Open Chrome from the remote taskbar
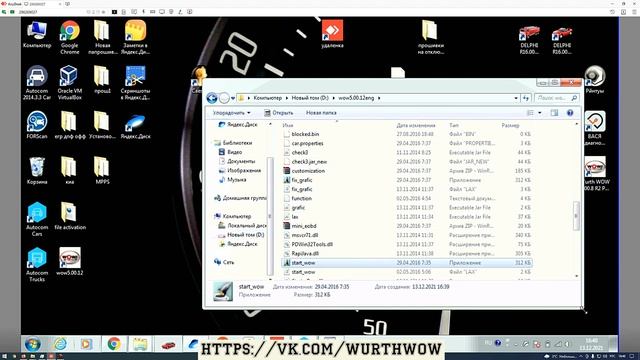Image resolution: width=640 pixels, height=360 pixels. [114, 344]
